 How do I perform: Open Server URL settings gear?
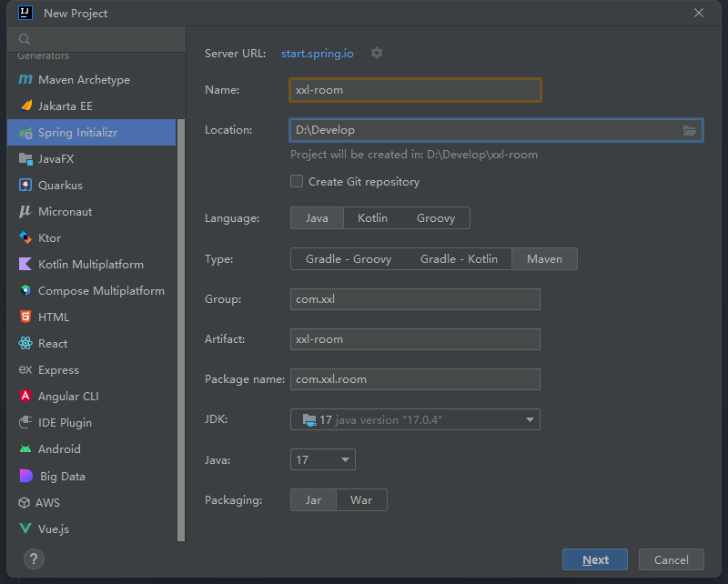click(x=377, y=53)
